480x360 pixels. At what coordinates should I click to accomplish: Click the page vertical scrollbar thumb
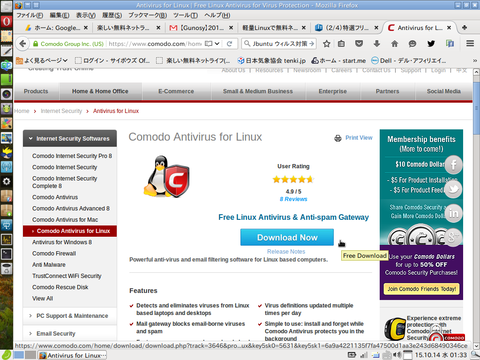(x=476, y=108)
